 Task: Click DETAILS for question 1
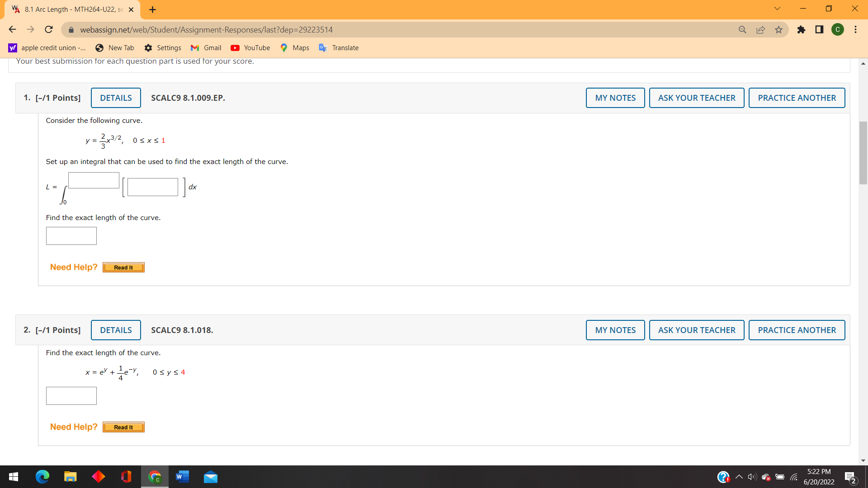coord(115,98)
